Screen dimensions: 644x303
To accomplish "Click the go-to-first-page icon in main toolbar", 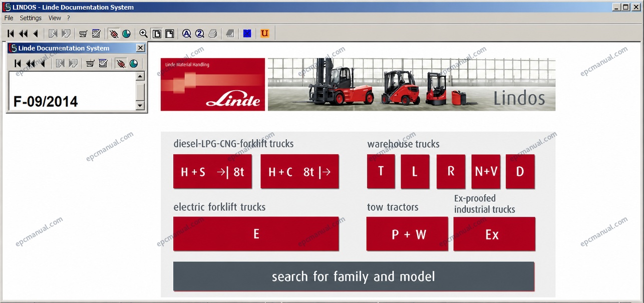I will [11, 34].
